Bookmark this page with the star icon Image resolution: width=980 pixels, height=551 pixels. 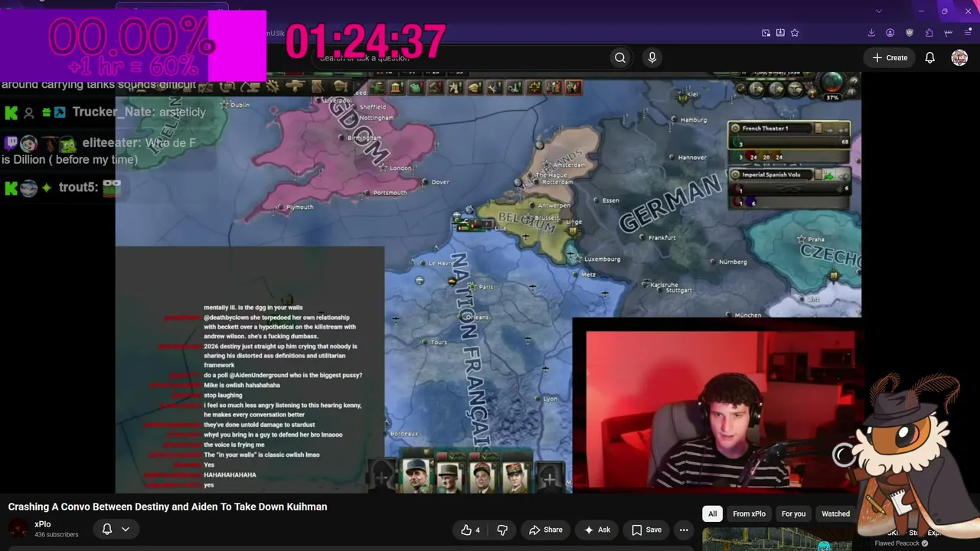pos(795,33)
